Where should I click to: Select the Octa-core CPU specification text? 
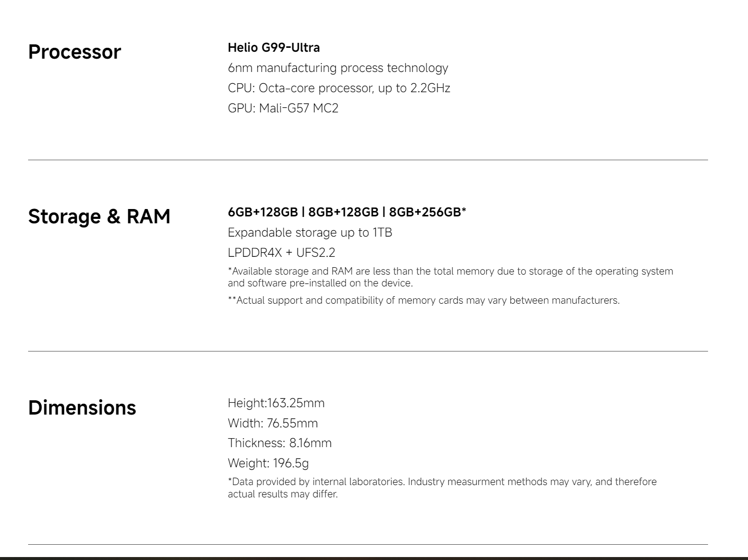click(x=339, y=88)
